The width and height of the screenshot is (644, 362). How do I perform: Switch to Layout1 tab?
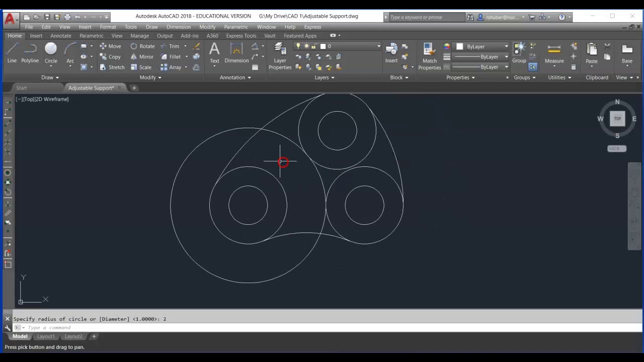46,336
